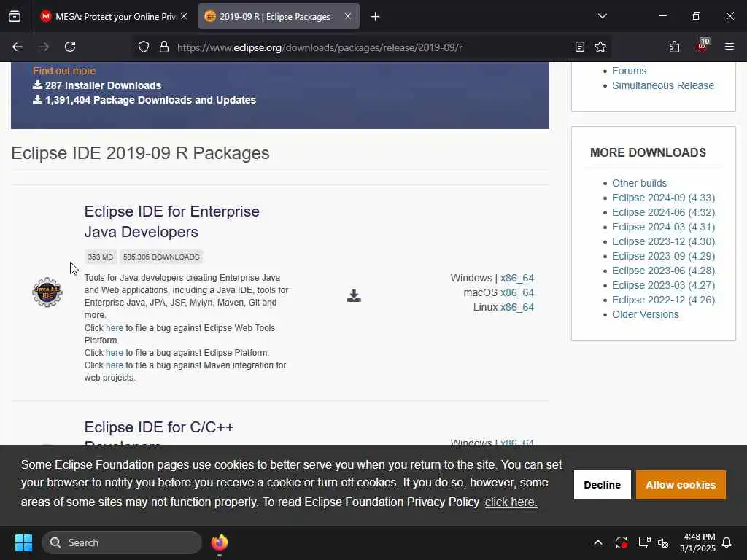Open Eclipse 2024-03 (4.31) link
Viewport: 747px width, 560px height.
point(664,227)
